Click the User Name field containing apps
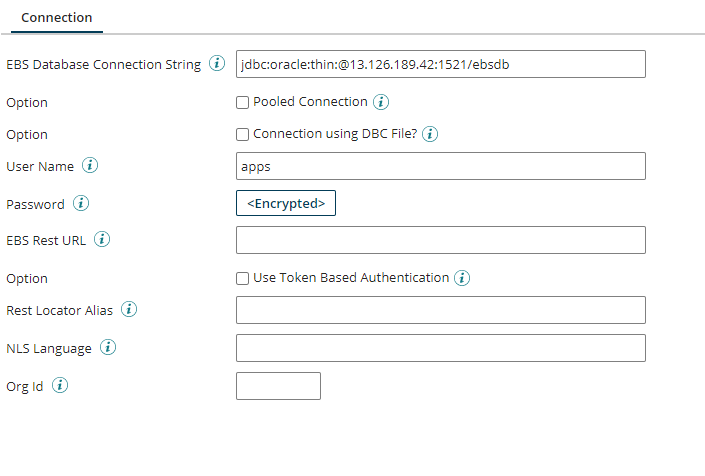This screenshot has height=476, width=705. (441, 166)
